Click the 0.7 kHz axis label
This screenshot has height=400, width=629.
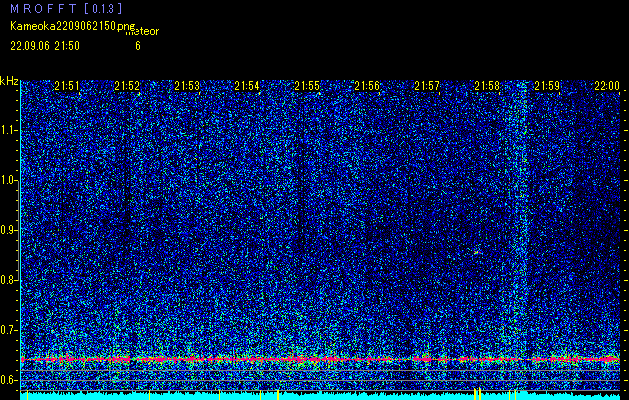8,330
